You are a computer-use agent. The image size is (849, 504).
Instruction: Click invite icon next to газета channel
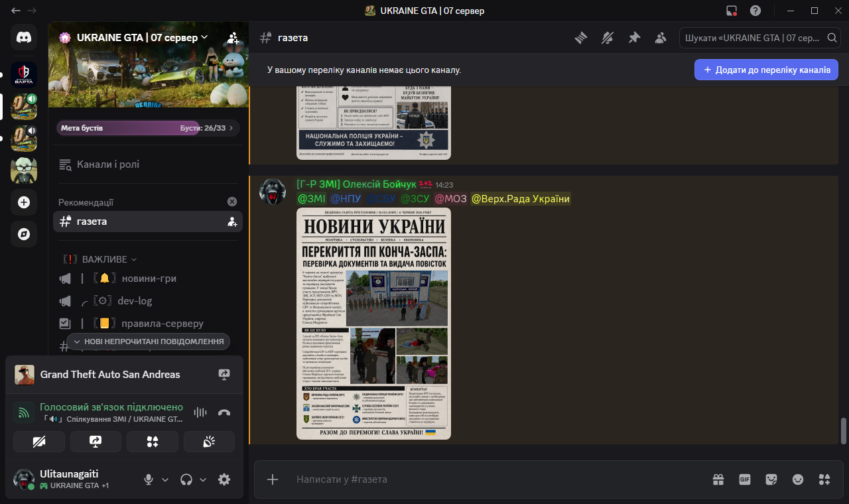(x=232, y=221)
